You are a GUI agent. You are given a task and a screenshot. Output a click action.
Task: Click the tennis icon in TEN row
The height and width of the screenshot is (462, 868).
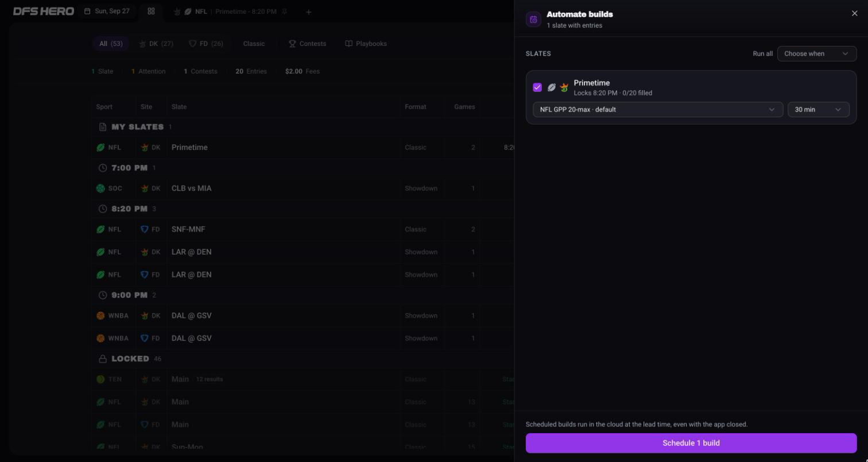(x=100, y=379)
